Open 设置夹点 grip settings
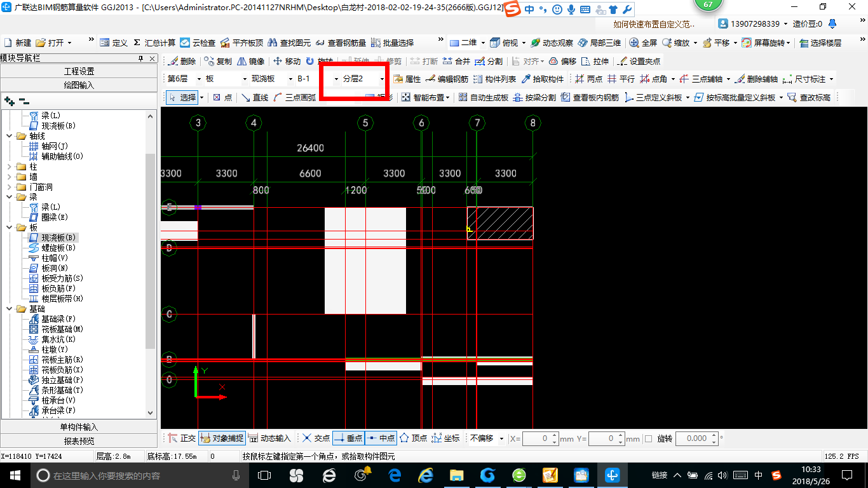This screenshot has width=868, height=488. (639, 62)
